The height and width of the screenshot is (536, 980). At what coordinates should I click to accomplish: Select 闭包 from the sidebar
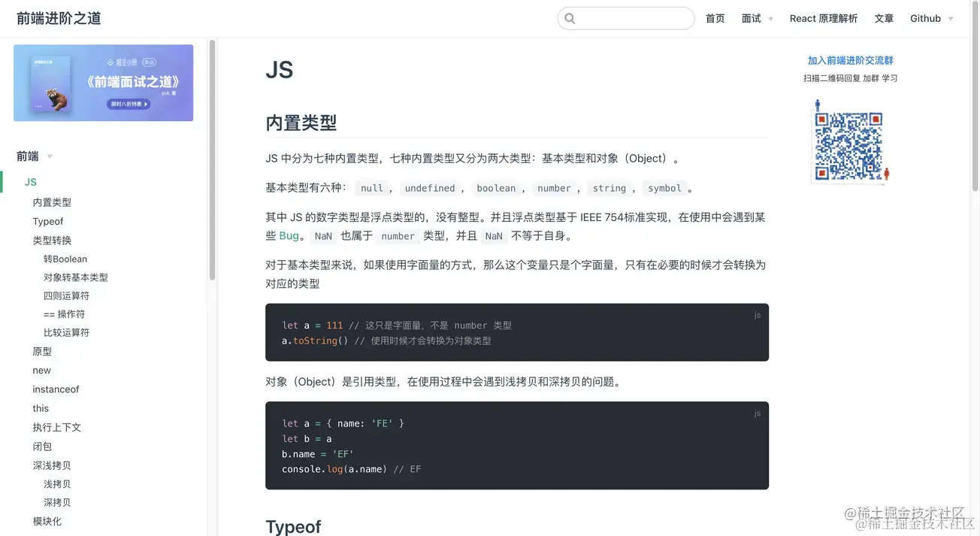43,446
